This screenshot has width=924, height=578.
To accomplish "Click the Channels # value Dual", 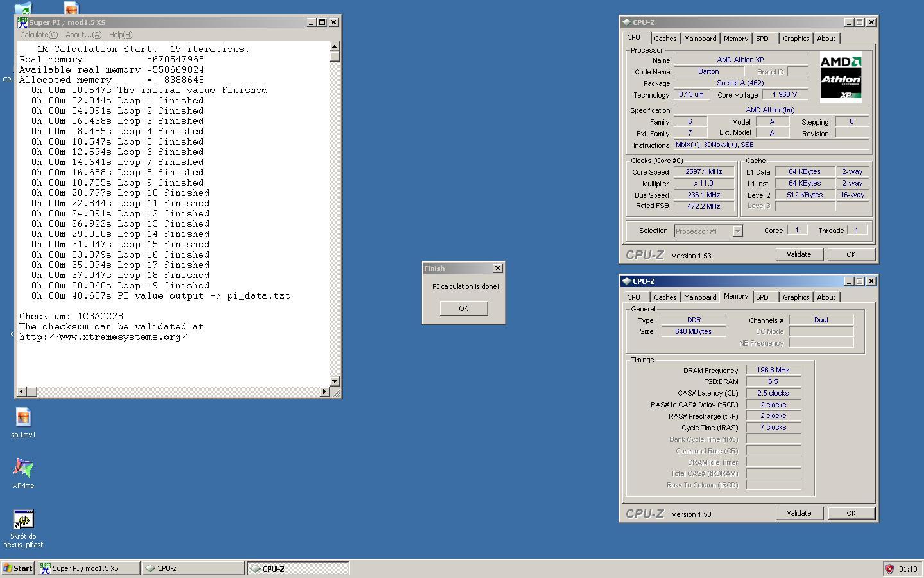I will click(821, 320).
